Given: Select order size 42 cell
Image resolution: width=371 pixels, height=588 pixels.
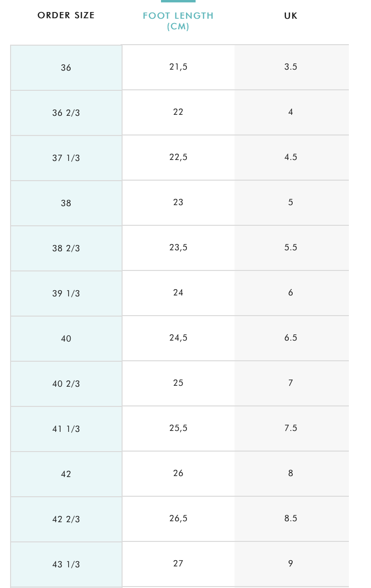Looking at the screenshot, I should pyautogui.click(x=66, y=474).
